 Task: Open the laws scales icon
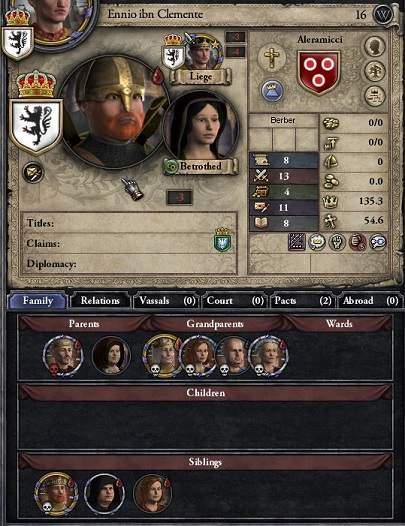point(375,96)
